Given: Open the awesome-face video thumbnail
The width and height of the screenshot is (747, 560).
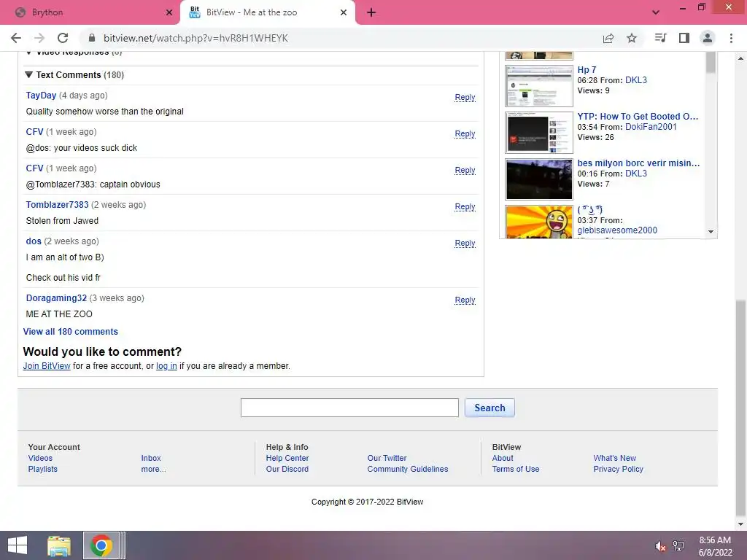Looking at the screenshot, I should tap(539, 222).
